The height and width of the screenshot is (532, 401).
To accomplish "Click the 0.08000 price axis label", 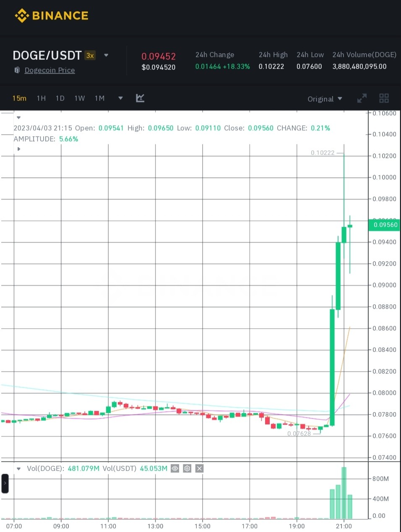I will pos(384,393).
